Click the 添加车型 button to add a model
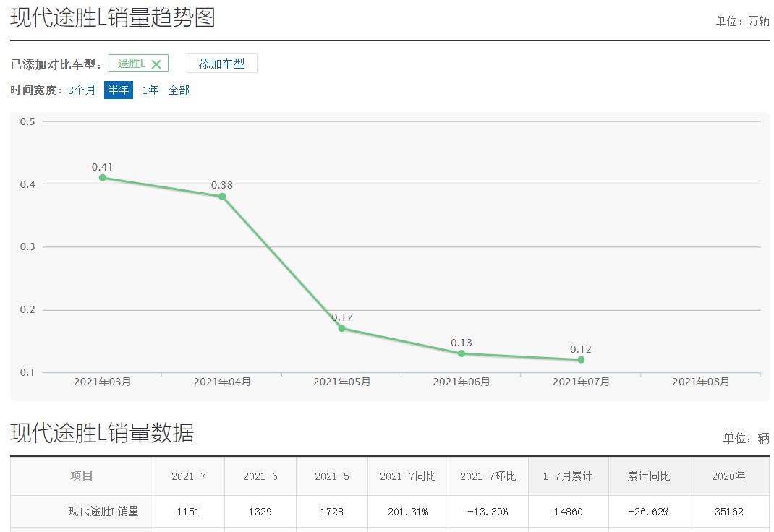The height and width of the screenshot is (532, 774). (222, 63)
